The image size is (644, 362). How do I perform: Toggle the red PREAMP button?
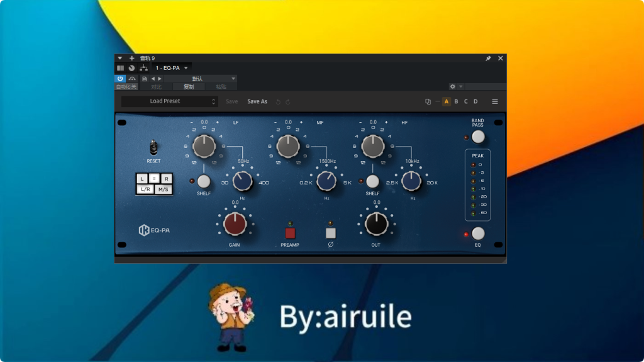click(x=290, y=233)
